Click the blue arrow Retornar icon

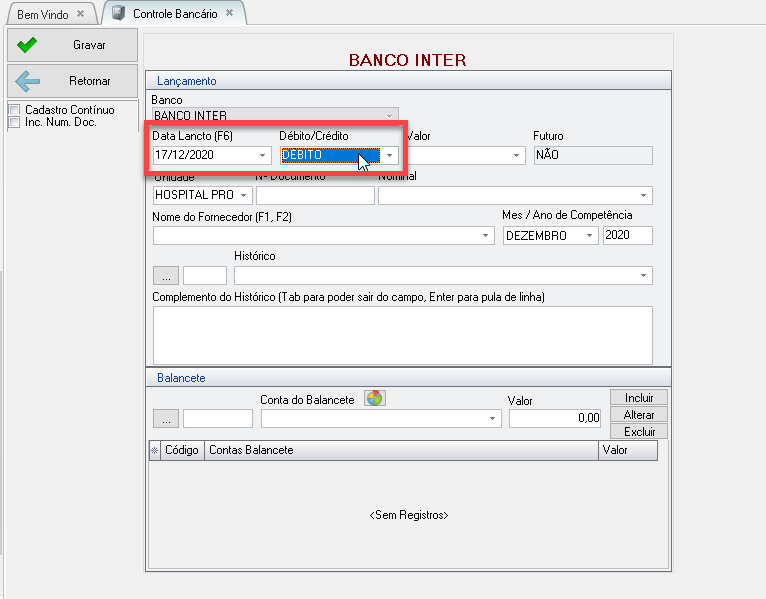(x=27, y=81)
